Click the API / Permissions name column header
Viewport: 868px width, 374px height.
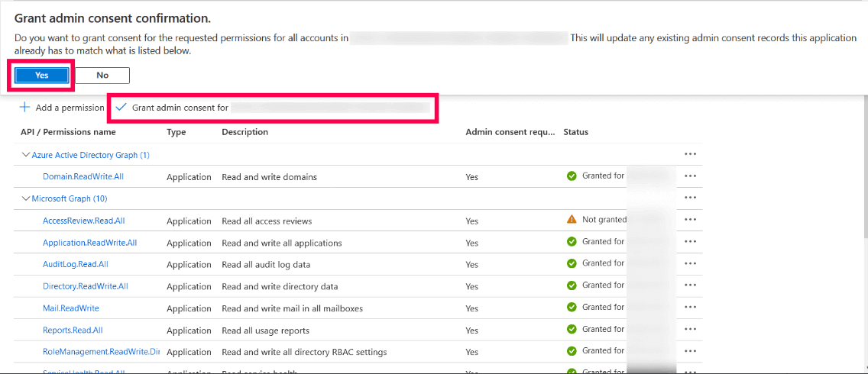point(68,132)
